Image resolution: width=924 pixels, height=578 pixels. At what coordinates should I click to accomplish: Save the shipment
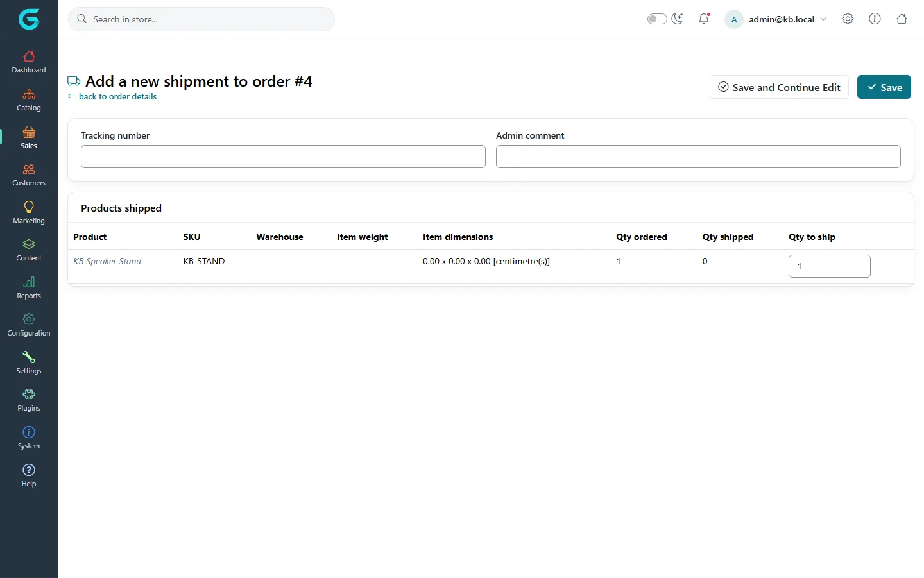(884, 87)
